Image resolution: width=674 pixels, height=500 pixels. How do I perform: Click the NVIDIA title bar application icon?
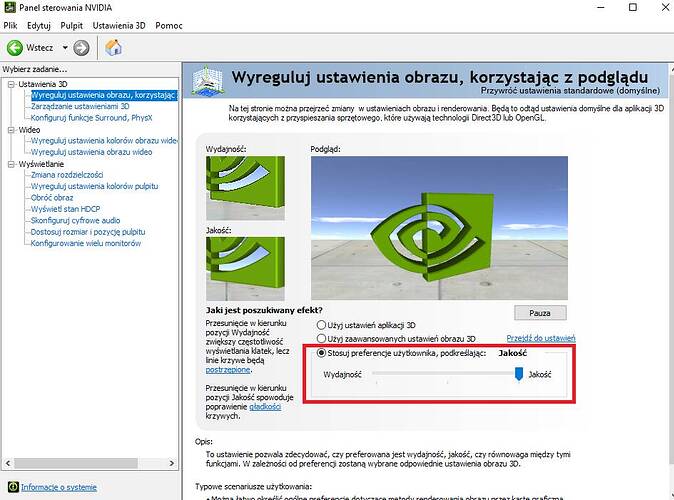point(10,7)
